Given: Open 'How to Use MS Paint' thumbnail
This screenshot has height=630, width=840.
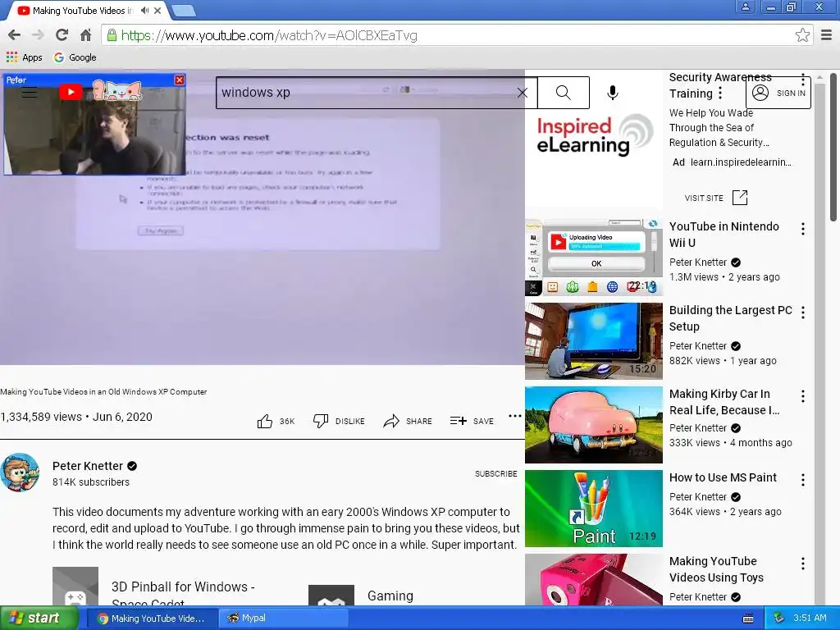Looking at the screenshot, I should pos(594,509).
